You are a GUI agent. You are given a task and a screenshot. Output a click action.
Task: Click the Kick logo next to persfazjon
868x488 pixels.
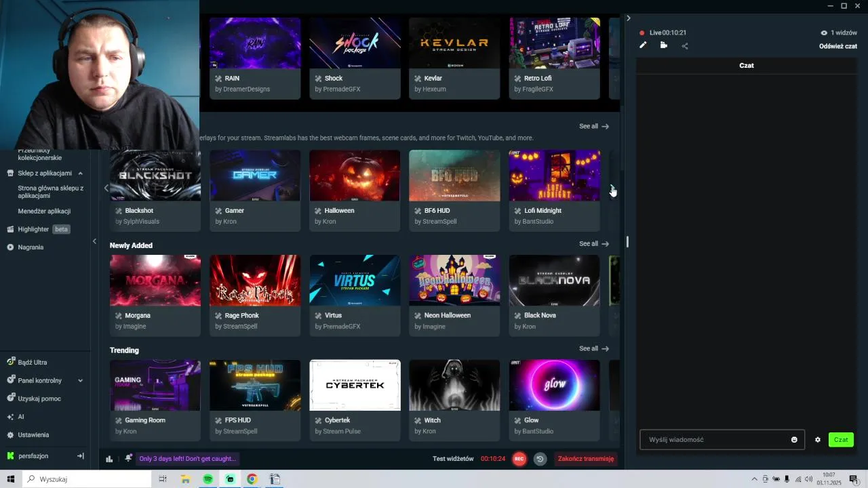click(11, 456)
